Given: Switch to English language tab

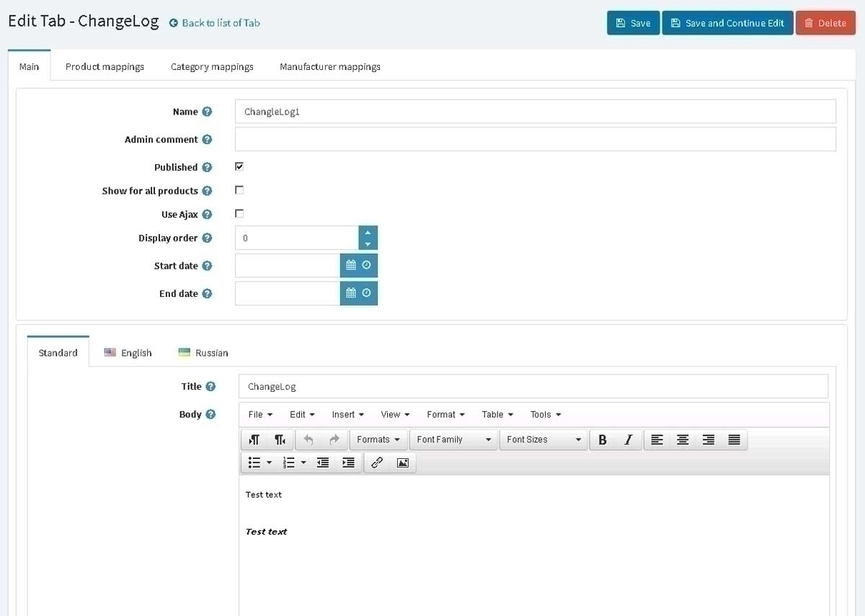Looking at the screenshot, I should (x=128, y=352).
